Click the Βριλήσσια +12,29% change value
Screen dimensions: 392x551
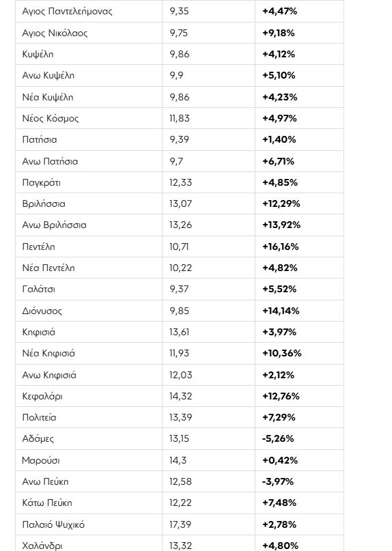(x=281, y=204)
